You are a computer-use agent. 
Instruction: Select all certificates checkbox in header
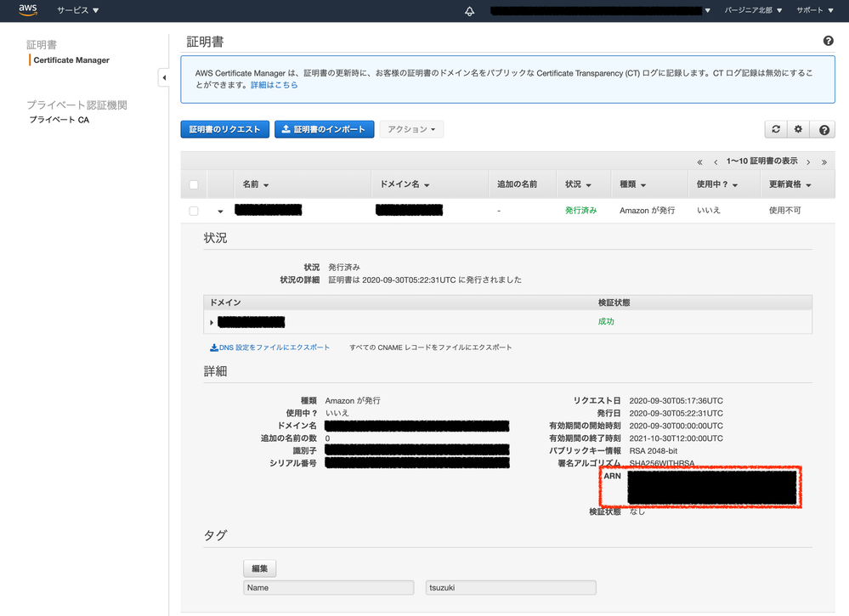pos(194,184)
